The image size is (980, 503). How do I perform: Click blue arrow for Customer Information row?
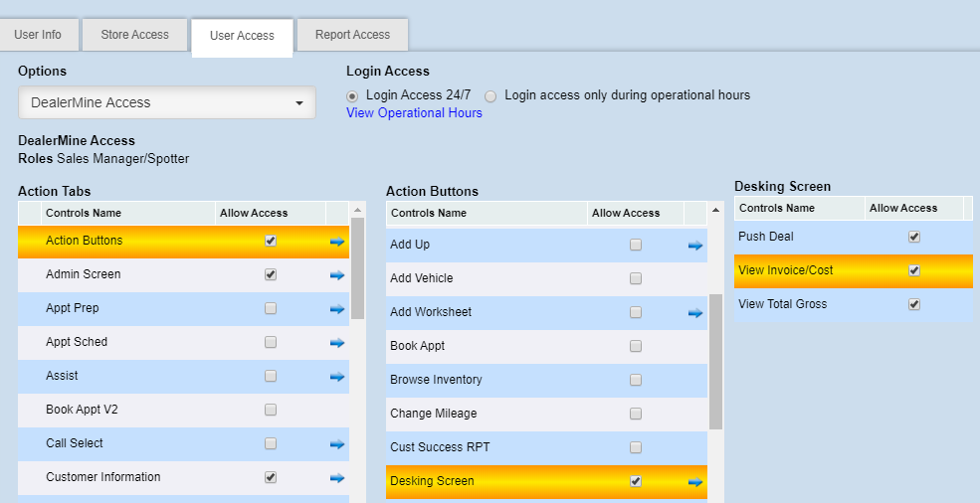337,478
